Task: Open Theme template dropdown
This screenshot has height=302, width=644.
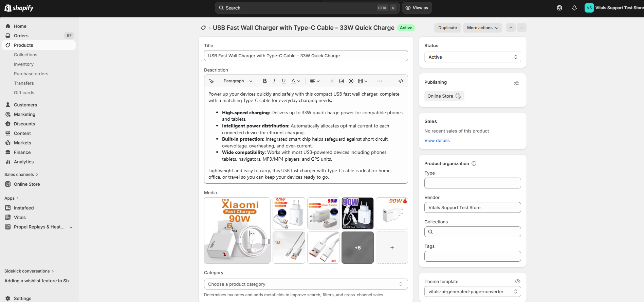Action: pyautogui.click(x=473, y=291)
